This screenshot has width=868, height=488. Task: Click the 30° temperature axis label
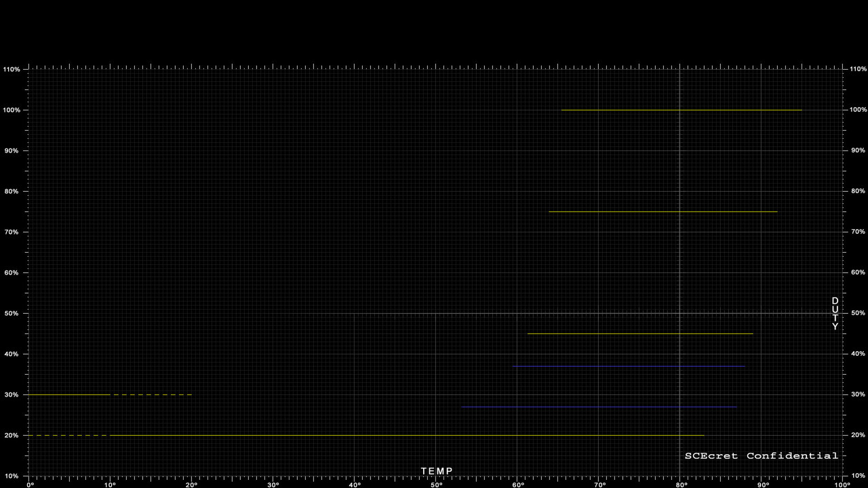pos(273,485)
